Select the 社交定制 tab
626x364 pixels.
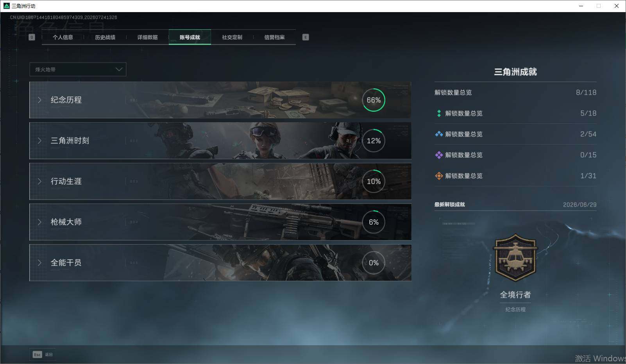[x=232, y=37]
